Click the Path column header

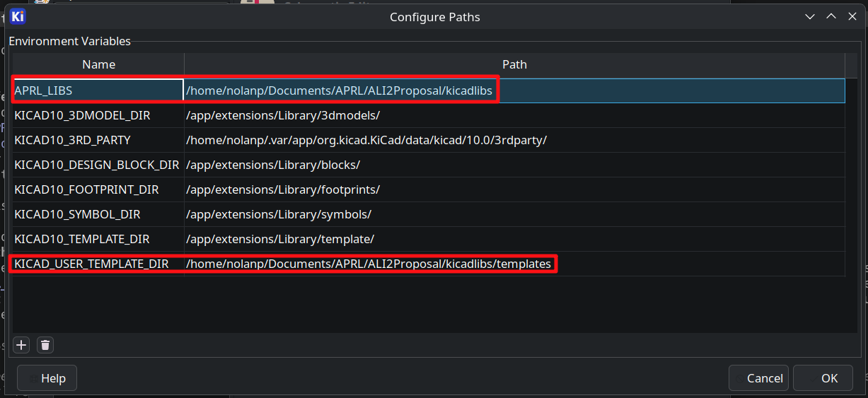[514, 64]
